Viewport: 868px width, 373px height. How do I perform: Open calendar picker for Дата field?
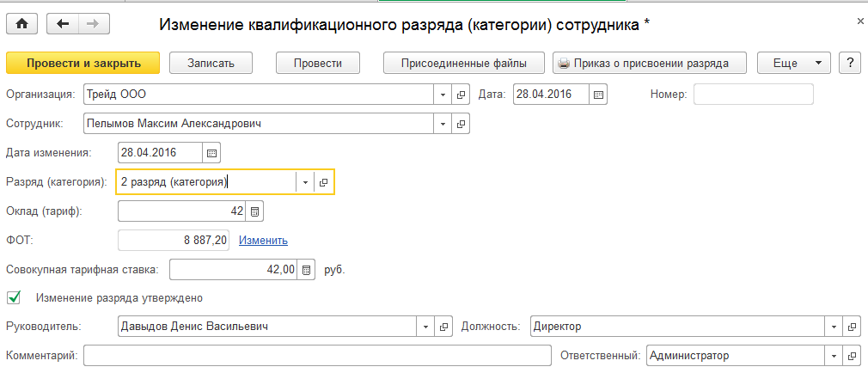pos(599,94)
